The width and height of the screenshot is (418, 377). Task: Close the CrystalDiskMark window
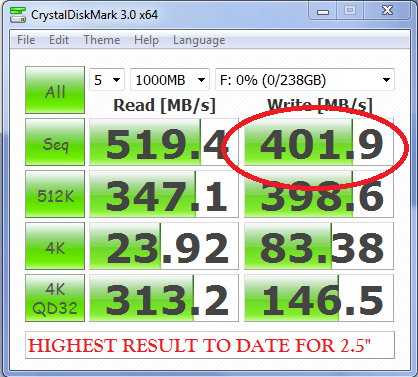point(387,11)
